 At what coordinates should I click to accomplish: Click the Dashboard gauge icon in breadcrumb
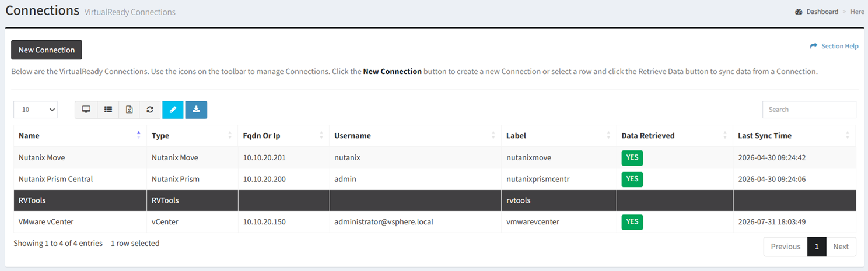coord(799,12)
